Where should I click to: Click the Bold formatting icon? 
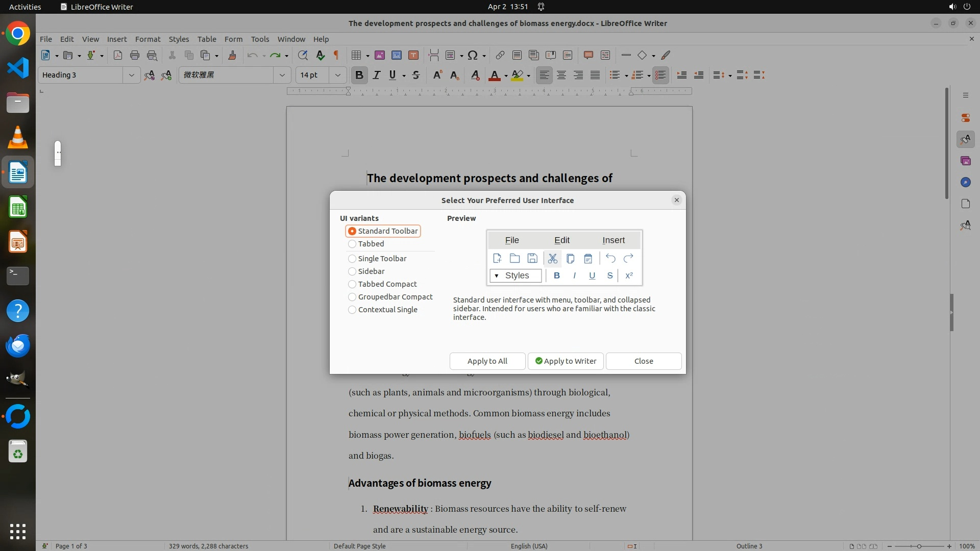(359, 75)
